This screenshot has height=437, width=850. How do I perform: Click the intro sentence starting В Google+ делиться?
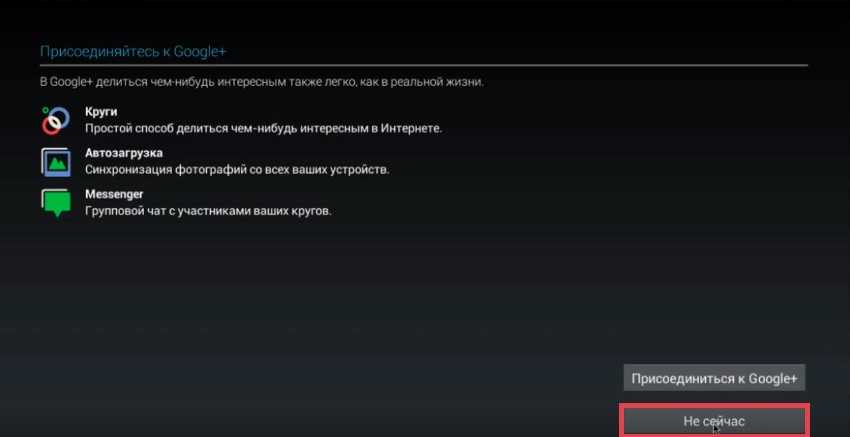click(262, 83)
